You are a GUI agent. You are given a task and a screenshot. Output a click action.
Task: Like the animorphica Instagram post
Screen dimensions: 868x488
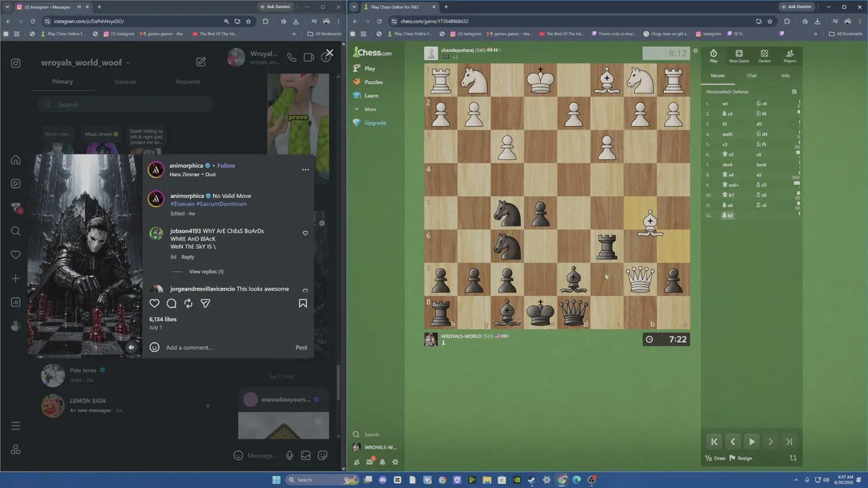click(155, 304)
